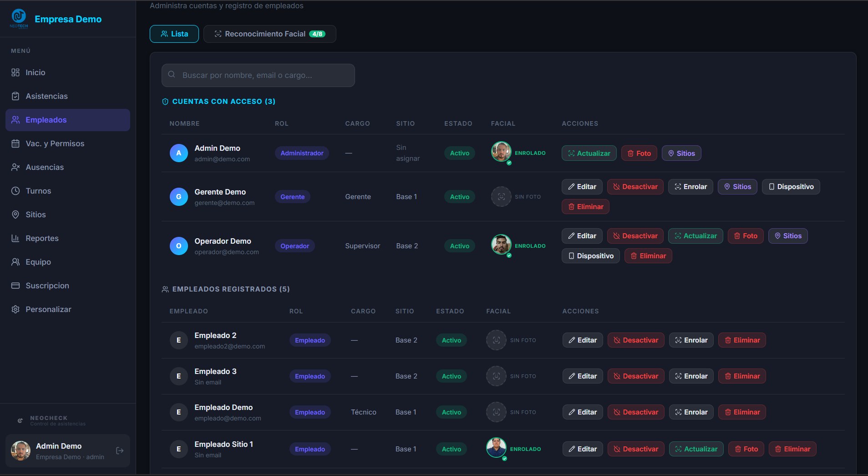Click Admin Demo's blue avatar circle
868x476 pixels.
tap(178, 153)
